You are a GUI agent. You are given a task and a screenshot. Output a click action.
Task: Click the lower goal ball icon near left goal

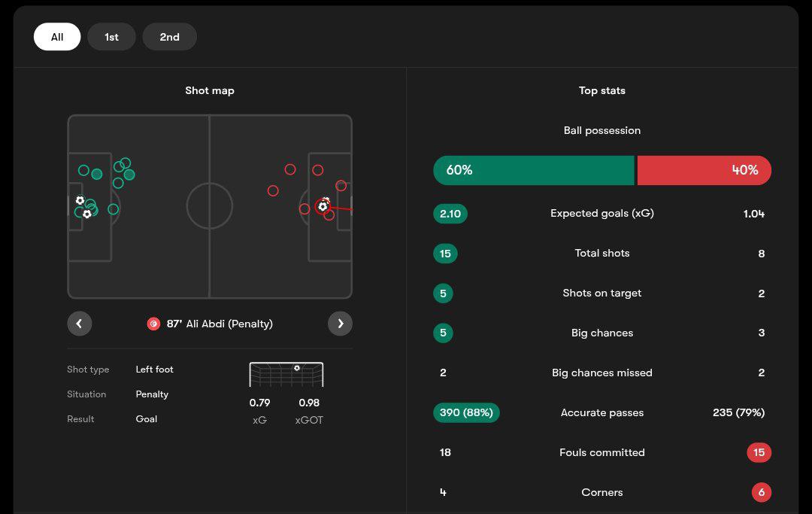pos(87,214)
